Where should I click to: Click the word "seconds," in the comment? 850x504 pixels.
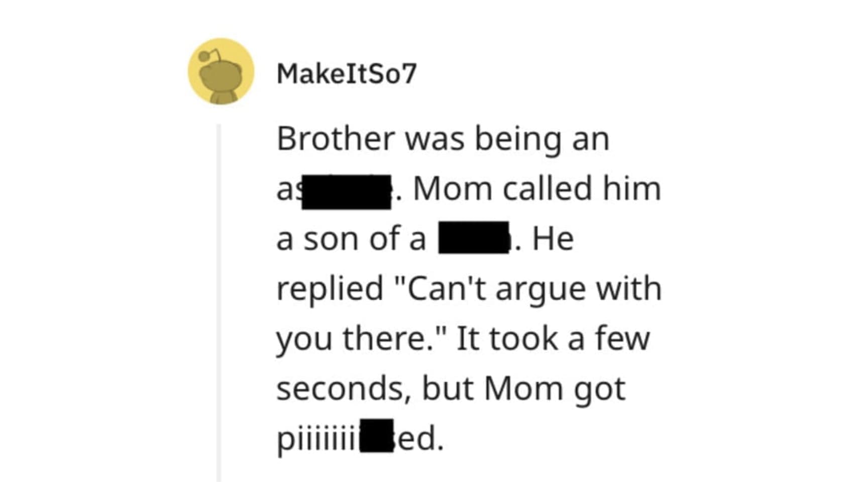pyautogui.click(x=343, y=389)
